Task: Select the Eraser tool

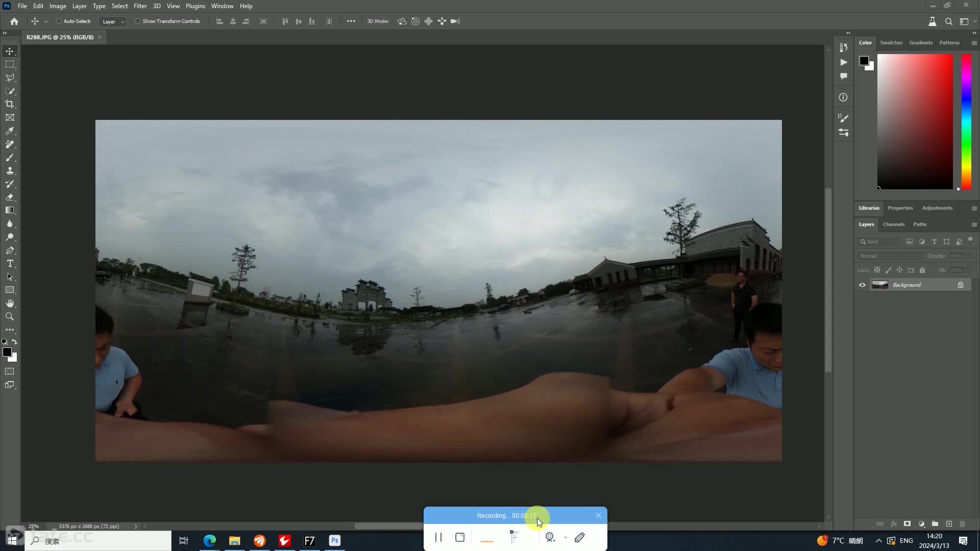Action: pyautogui.click(x=10, y=197)
